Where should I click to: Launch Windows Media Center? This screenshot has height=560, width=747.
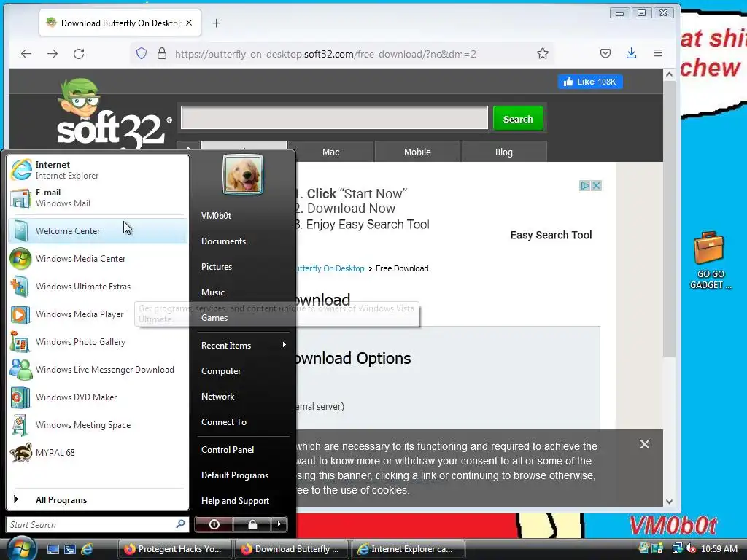tap(98, 259)
